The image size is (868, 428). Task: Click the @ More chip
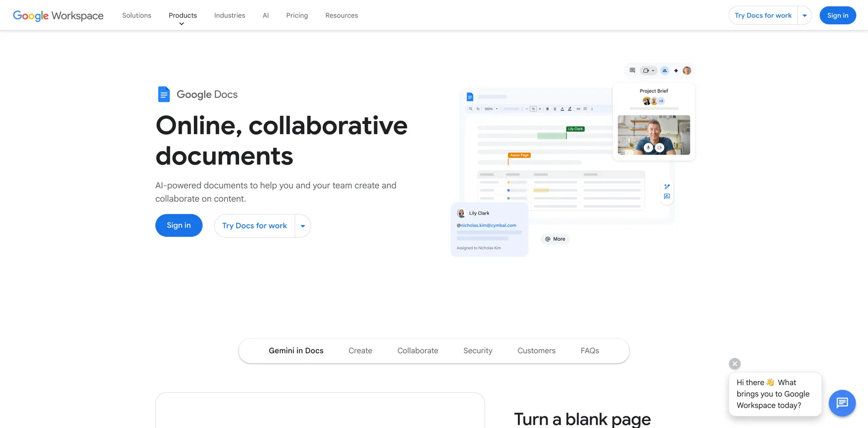pos(555,239)
